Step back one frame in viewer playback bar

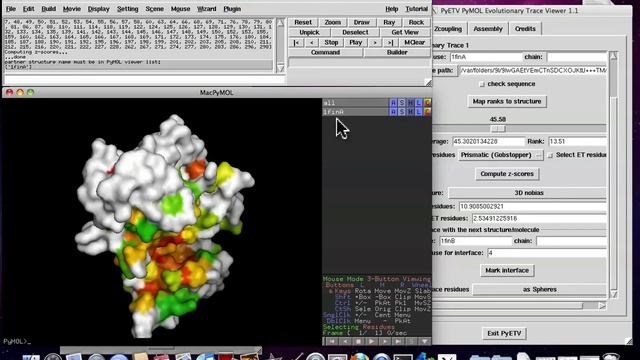[345, 341]
